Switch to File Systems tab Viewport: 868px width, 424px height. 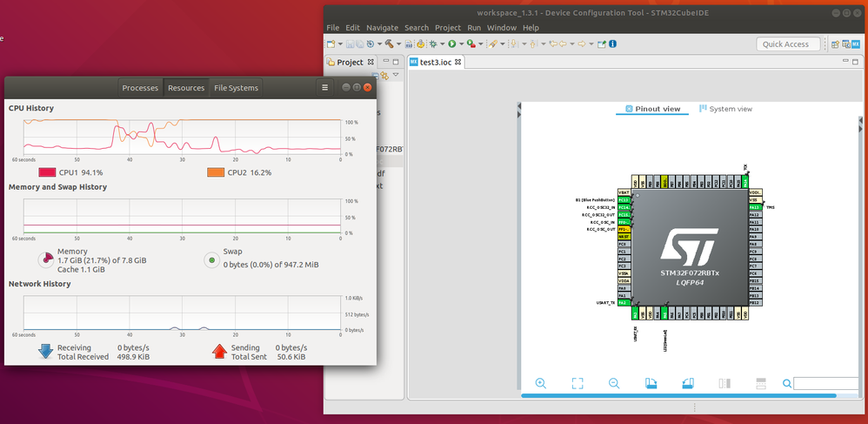point(236,88)
